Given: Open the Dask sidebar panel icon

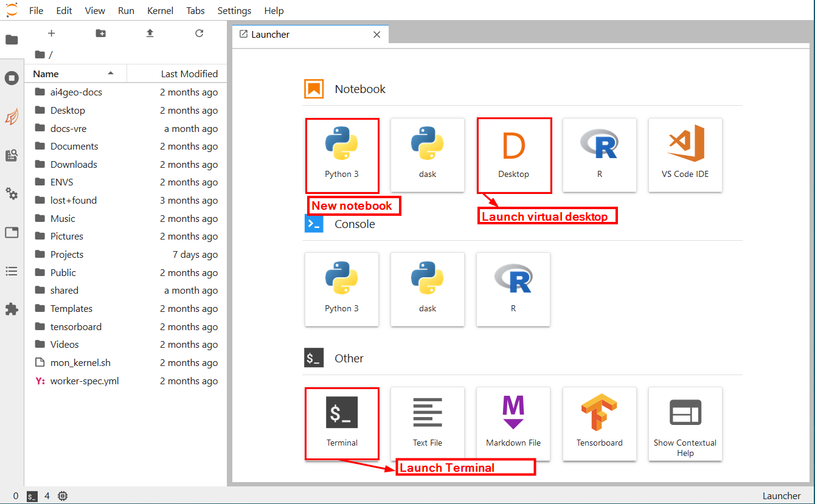Looking at the screenshot, I should click(x=12, y=117).
